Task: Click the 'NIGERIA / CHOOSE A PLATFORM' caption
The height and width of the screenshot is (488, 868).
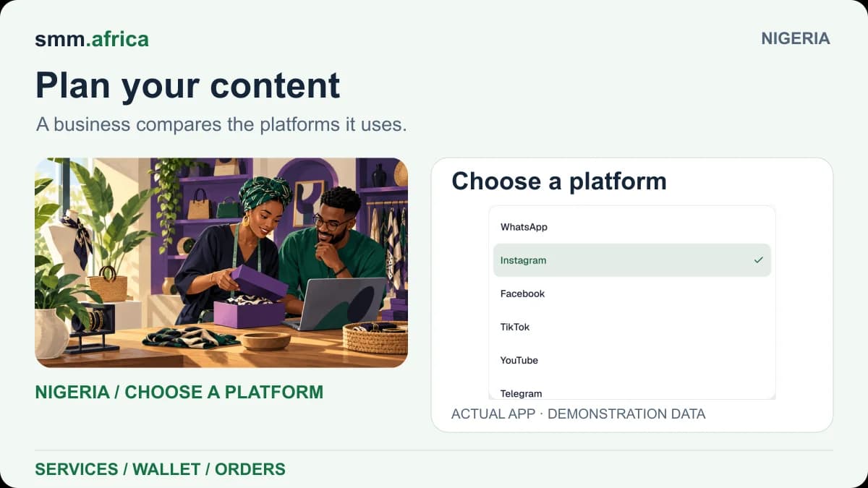Action: [179, 392]
